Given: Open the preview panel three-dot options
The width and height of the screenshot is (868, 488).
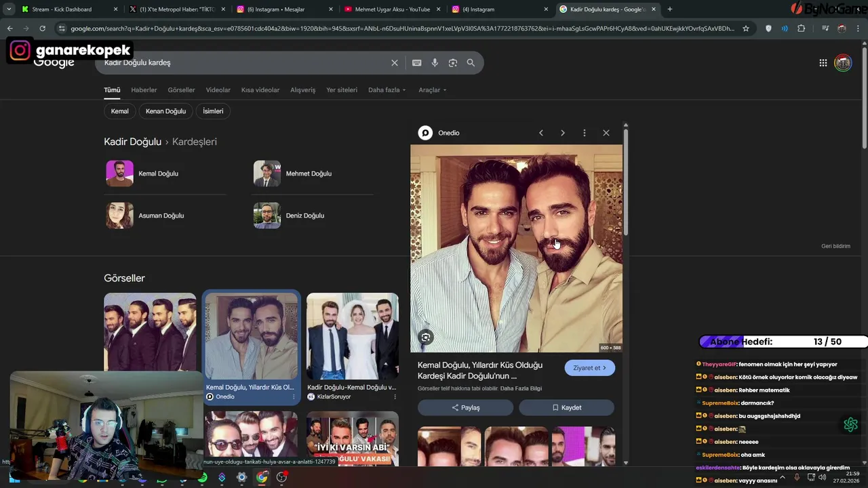Looking at the screenshot, I should tap(585, 133).
